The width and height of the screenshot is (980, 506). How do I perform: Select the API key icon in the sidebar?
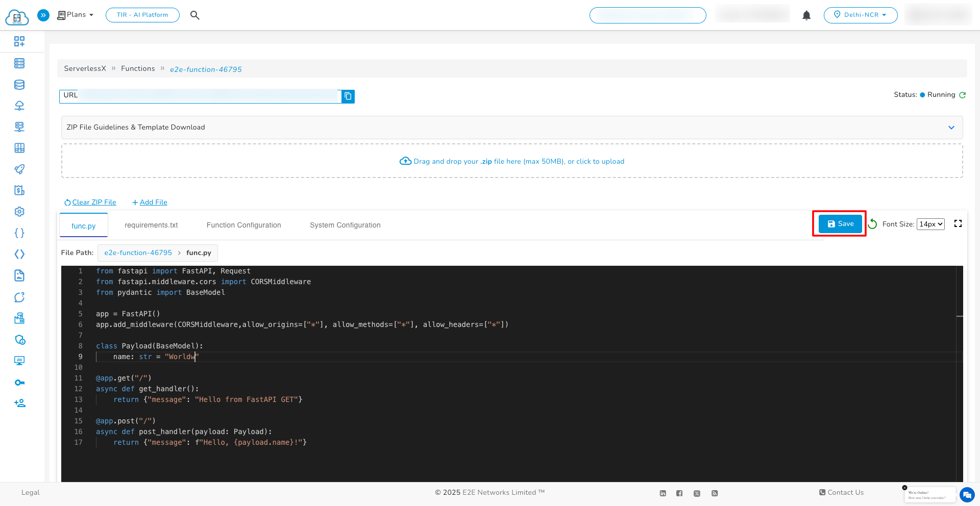coord(19,382)
